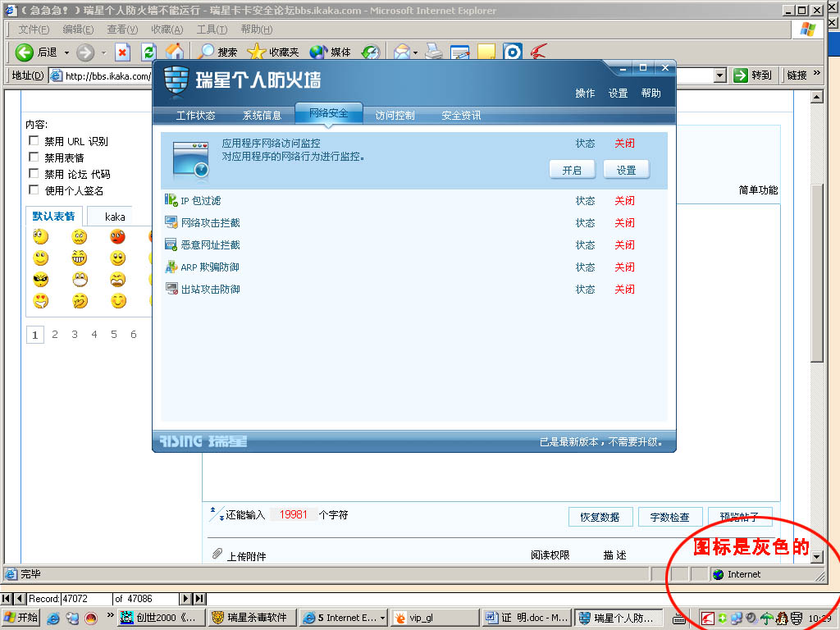The width and height of the screenshot is (840, 630).
Task: Expand the address bar dropdown
Action: (x=720, y=75)
